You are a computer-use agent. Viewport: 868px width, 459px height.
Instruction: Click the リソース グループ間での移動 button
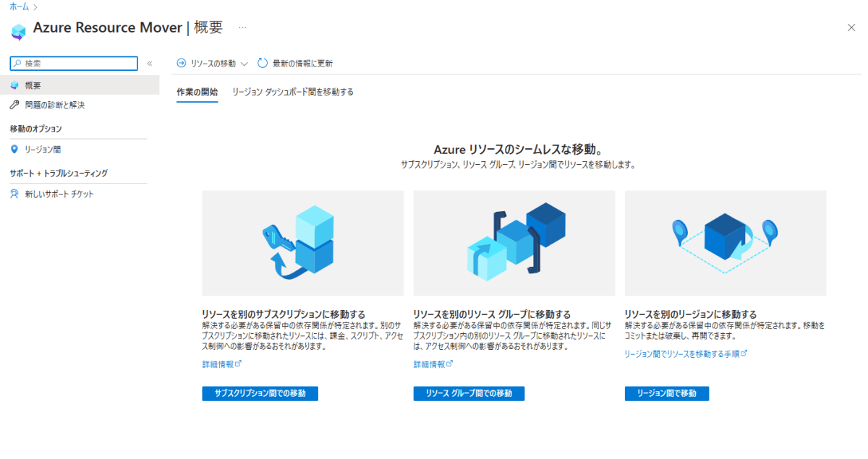coord(469,393)
